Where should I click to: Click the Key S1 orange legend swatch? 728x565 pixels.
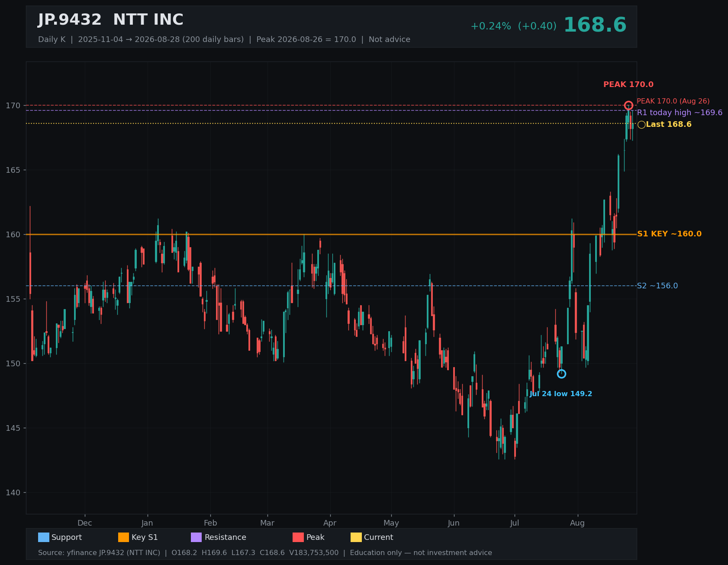124,537
